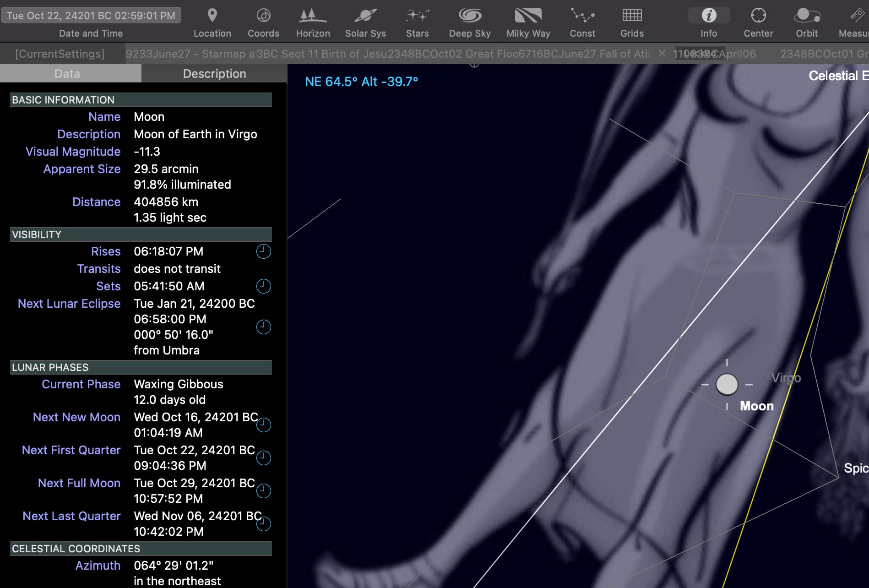Image resolution: width=869 pixels, height=588 pixels.
Task: Toggle the Const constellation icon
Action: [x=582, y=16]
